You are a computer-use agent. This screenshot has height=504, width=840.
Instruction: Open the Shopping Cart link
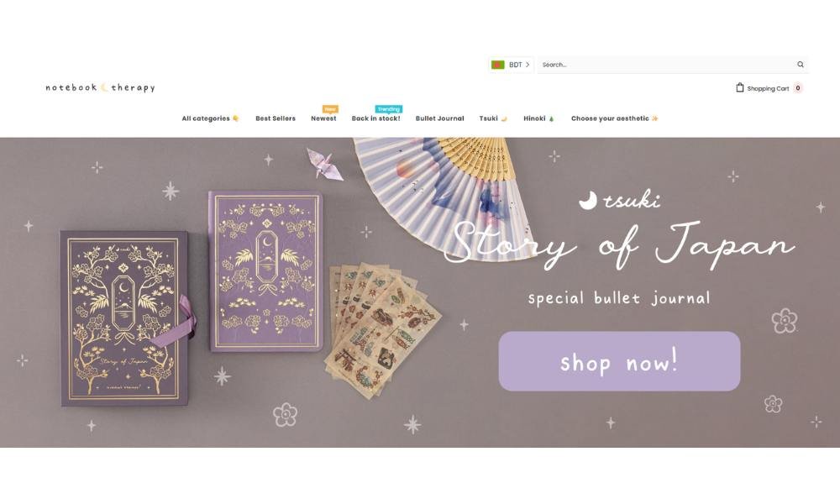768,88
